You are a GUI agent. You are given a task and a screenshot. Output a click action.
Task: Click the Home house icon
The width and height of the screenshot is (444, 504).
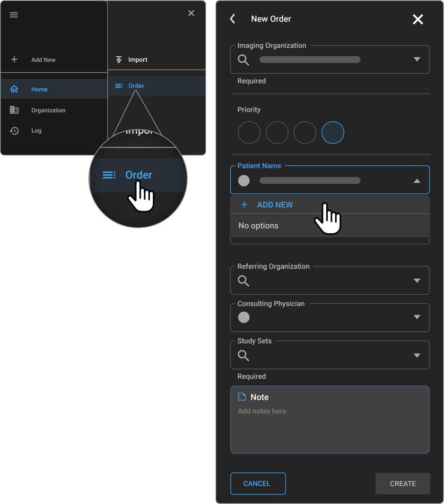tap(14, 89)
